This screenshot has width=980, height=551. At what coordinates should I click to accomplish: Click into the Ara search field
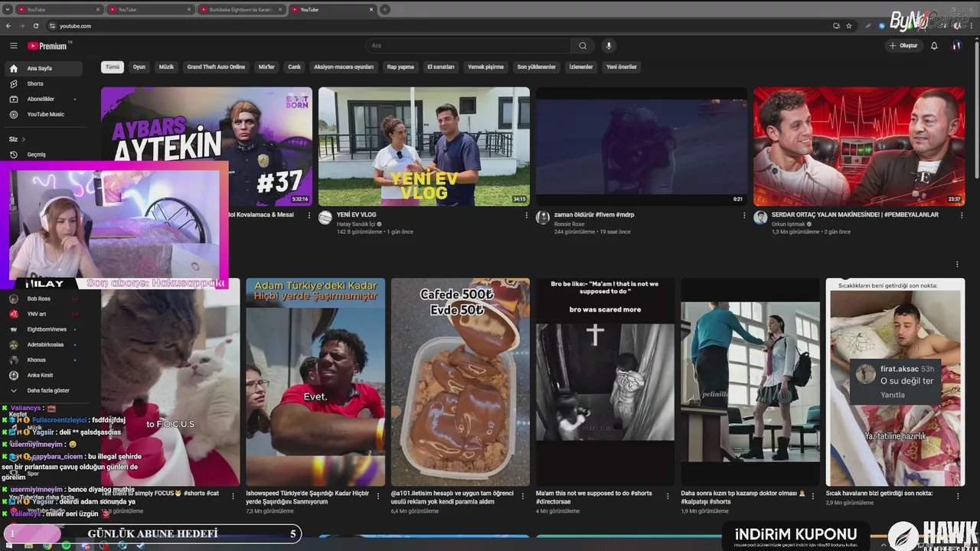(468, 46)
